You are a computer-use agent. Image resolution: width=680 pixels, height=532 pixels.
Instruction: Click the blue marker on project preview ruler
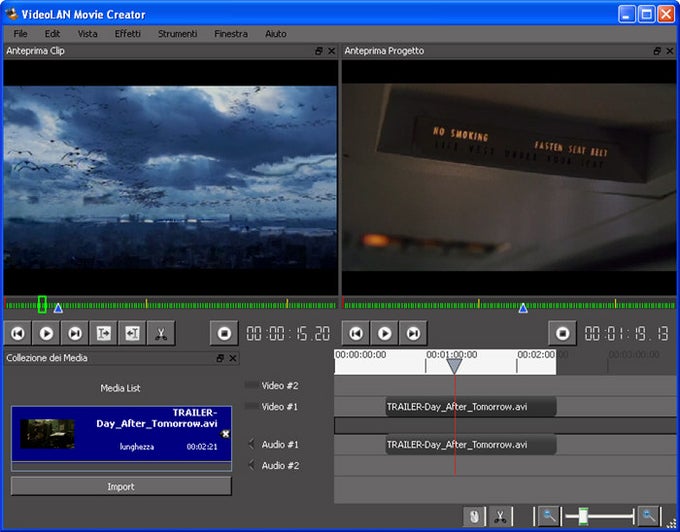[x=523, y=308]
